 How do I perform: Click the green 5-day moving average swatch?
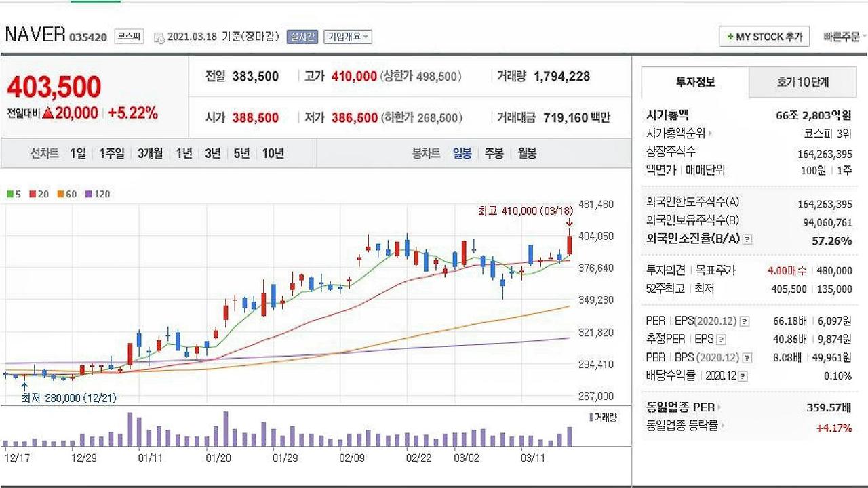pyautogui.click(x=10, y=194)
